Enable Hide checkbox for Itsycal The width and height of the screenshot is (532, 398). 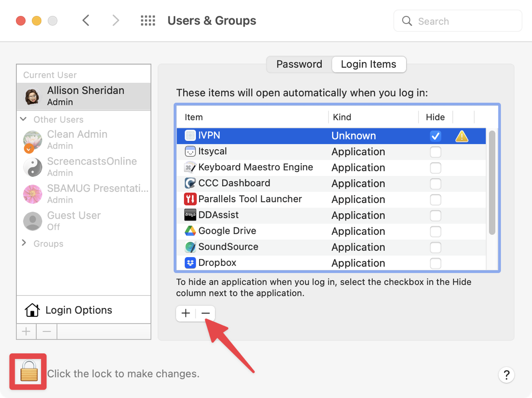tap(435, 152)
